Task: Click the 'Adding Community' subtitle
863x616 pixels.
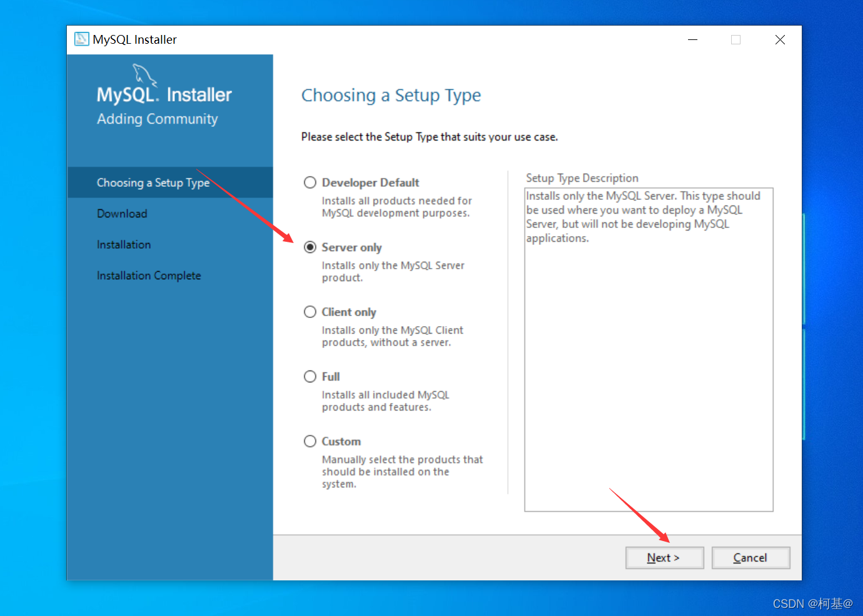Action: click(157, 119)
